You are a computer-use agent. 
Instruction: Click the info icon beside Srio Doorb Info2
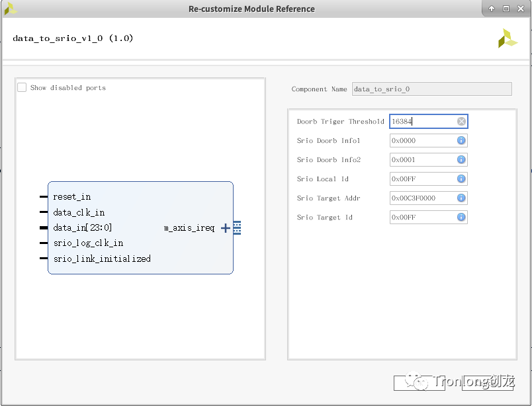pyautogui.click(x=461, y=159)
